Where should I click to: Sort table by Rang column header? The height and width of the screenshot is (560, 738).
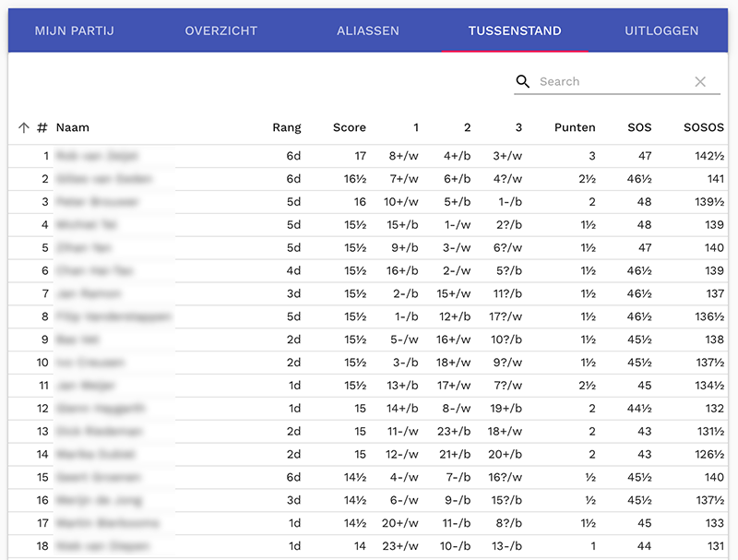click(287, 128)
